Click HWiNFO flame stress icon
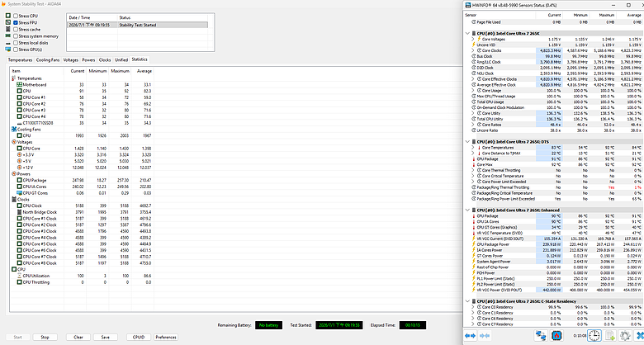This screenshot has width=644, height=345. pos(556,336)
